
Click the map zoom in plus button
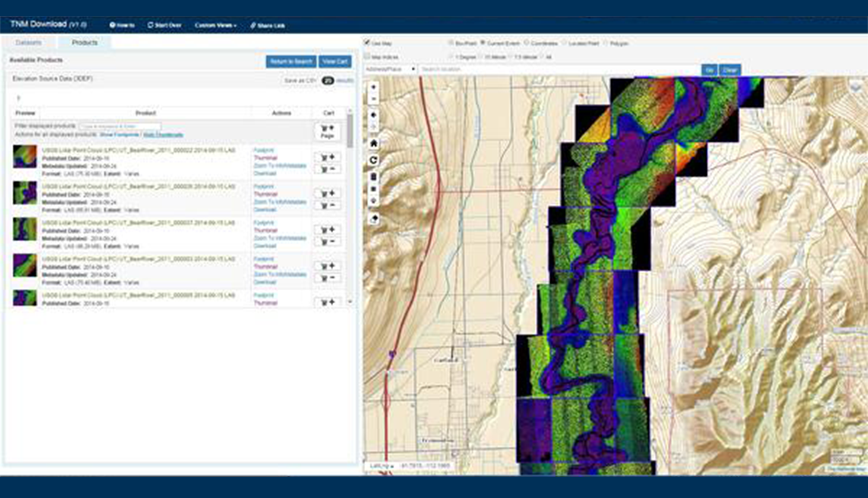click(x=374, y=87)
